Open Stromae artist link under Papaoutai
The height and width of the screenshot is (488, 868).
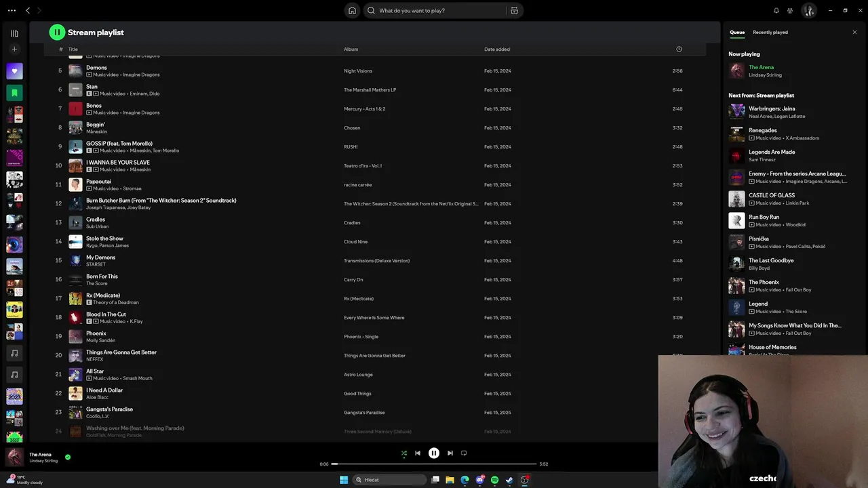pyautogui.click(x=132, y=188)
